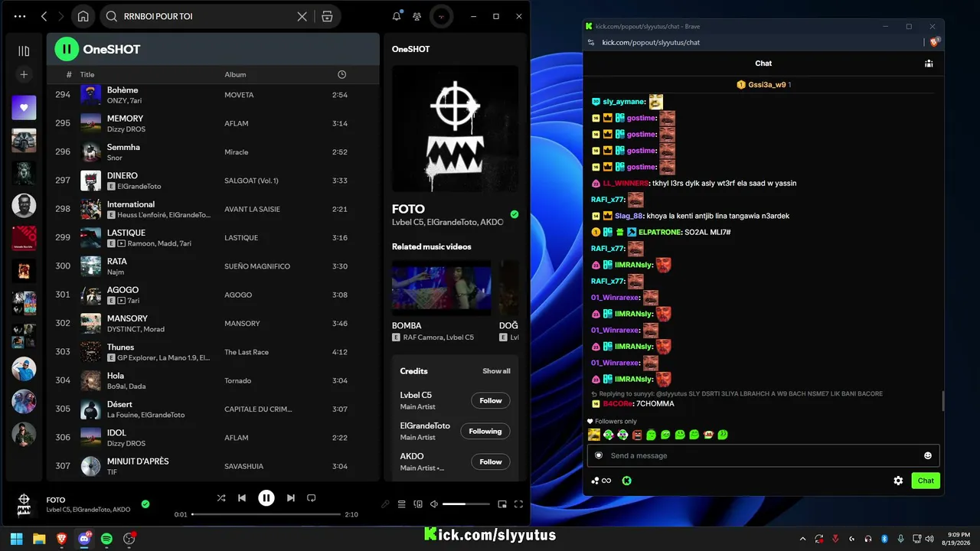Open the emoji picker in Kick chat
The image size is (980, 551).
(x=928, y=455)
